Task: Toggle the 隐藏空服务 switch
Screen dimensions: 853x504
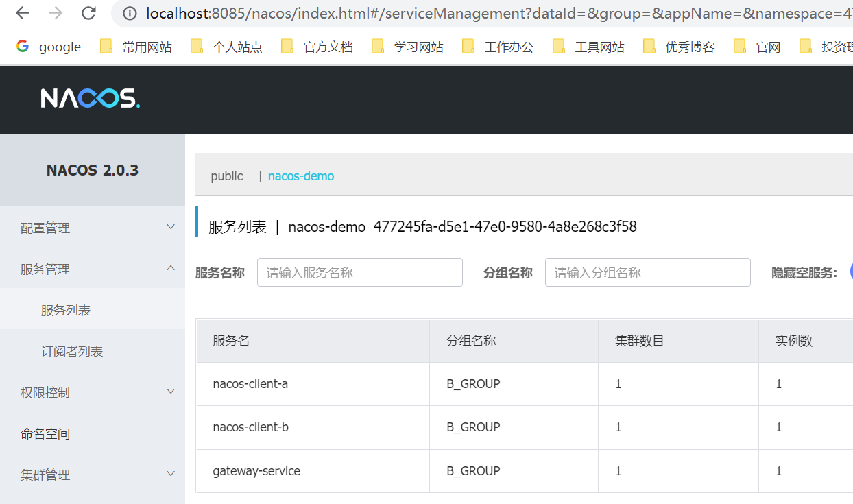Action: coord(851,272)
